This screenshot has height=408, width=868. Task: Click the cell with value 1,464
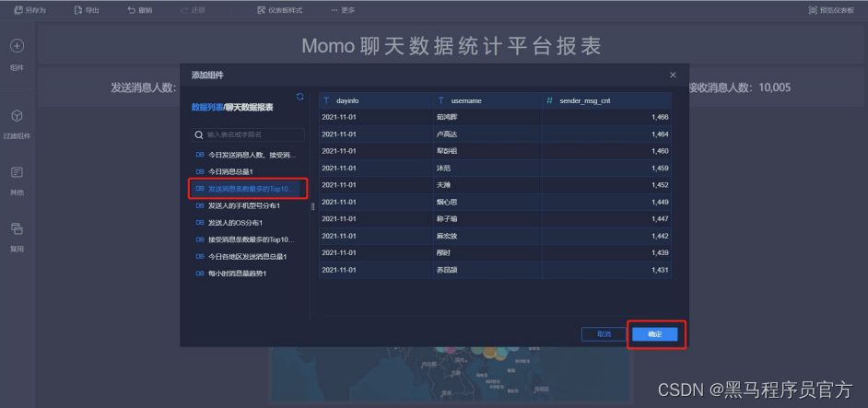point(606,134)
